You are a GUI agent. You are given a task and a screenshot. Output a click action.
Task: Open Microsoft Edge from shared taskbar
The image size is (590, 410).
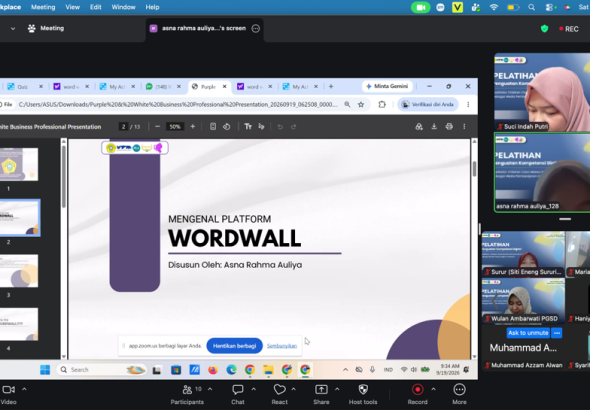click(x=231, y=370)
